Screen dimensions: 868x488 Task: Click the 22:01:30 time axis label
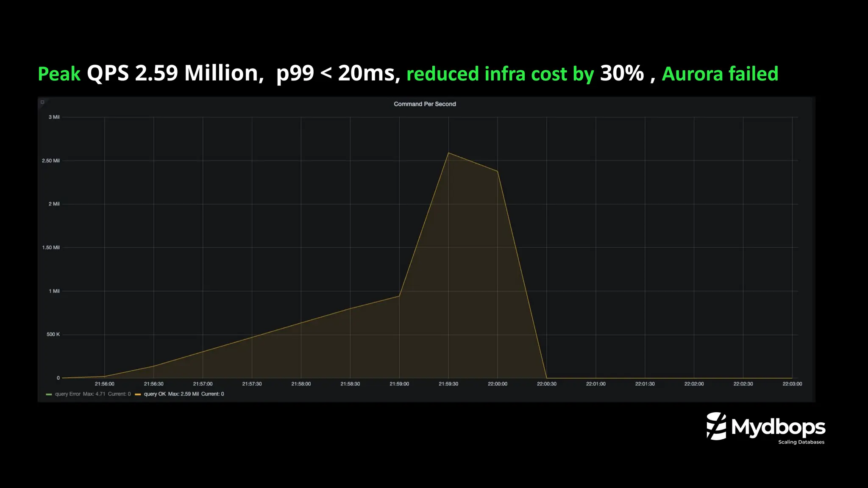(645, 384)
